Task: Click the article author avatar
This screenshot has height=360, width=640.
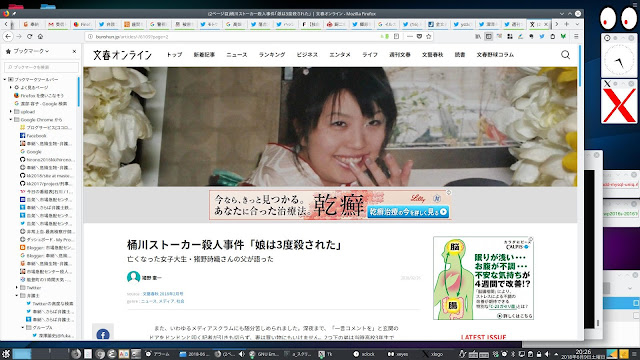Action: 133,278
